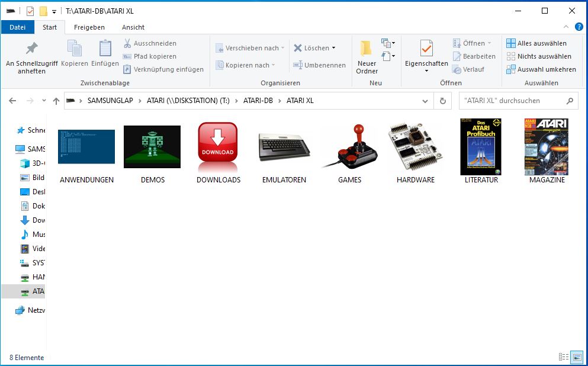Switch to the Ansicht ribbon tab
This screenshot has height=366, width=588.
[133, 27]
